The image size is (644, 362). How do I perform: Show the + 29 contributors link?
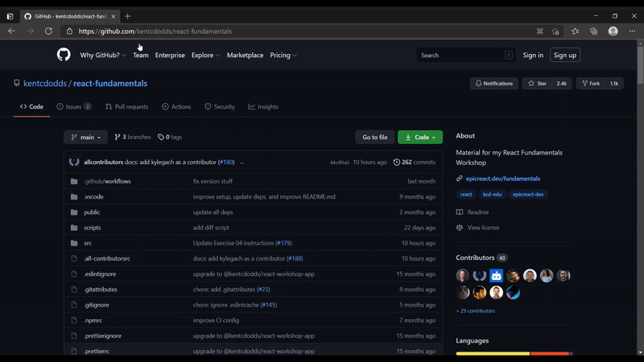coord(475,311)
